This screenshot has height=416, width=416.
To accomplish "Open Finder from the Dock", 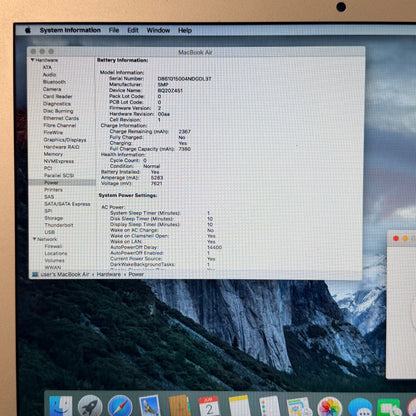I will tap(60, 406).
